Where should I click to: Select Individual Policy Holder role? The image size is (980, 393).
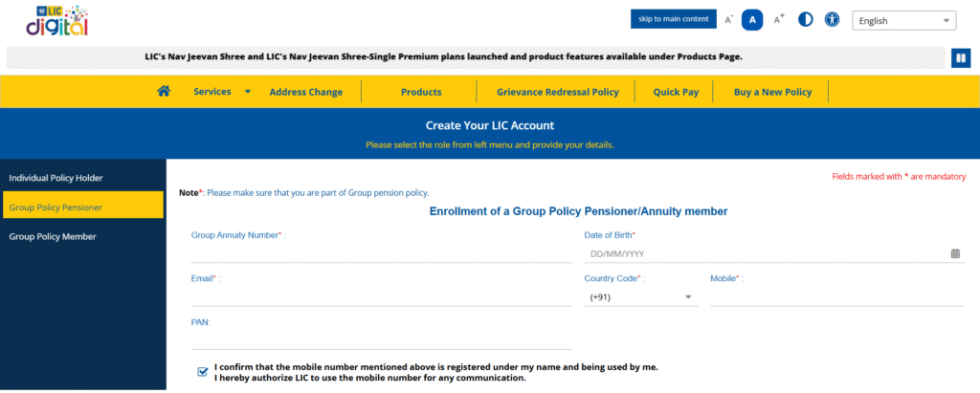point(56,178)
